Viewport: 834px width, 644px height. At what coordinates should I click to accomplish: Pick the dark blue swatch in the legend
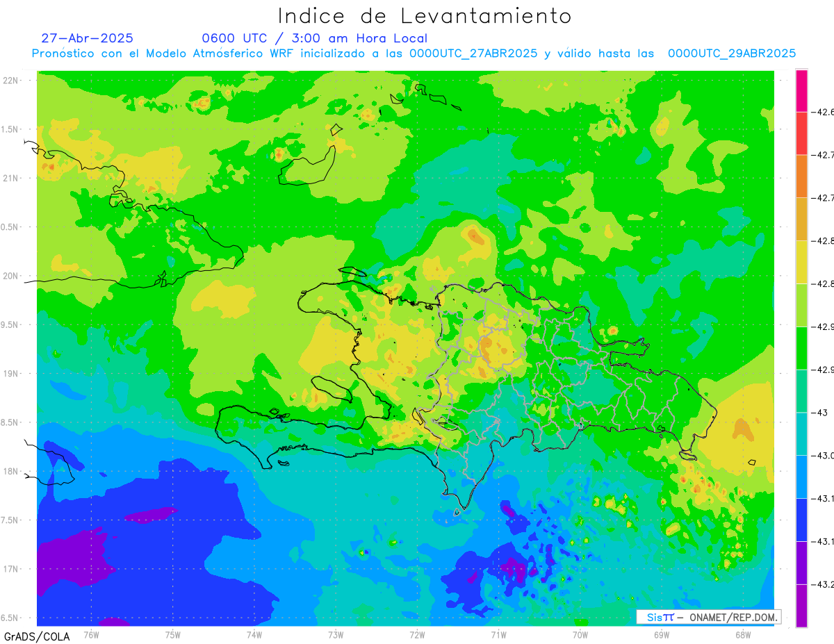pos(801,520)
